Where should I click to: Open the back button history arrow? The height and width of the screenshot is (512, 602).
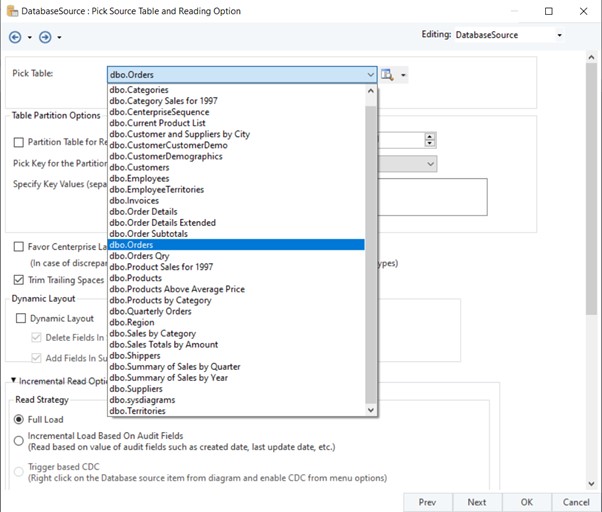(x=29, y=37)
